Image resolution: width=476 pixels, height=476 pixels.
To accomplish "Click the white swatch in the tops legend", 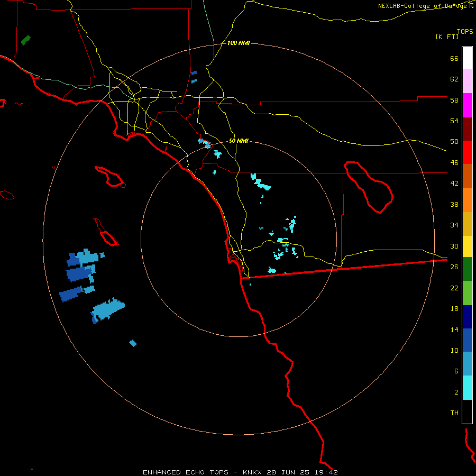I will coord(467,58).
